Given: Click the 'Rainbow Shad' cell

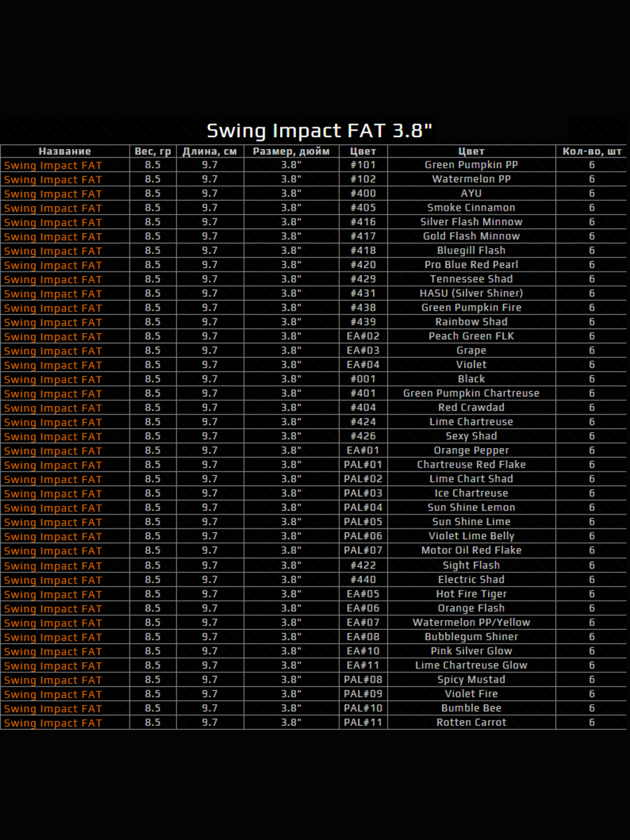Looking at the screenshot, I should [472, 322].
